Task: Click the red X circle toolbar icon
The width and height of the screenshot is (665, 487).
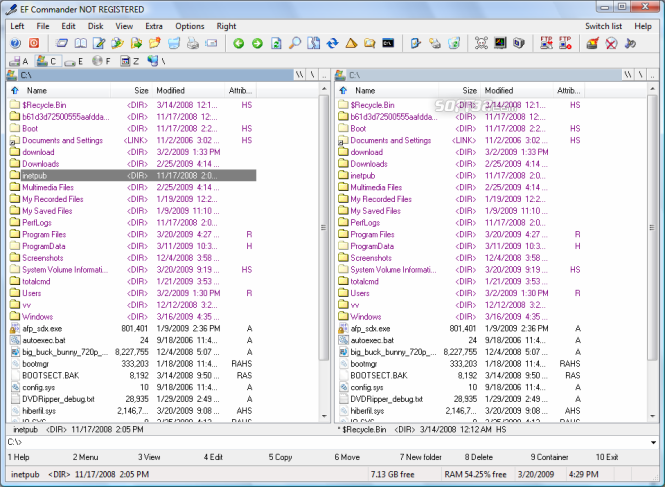Action: click(x=611, y=43)
